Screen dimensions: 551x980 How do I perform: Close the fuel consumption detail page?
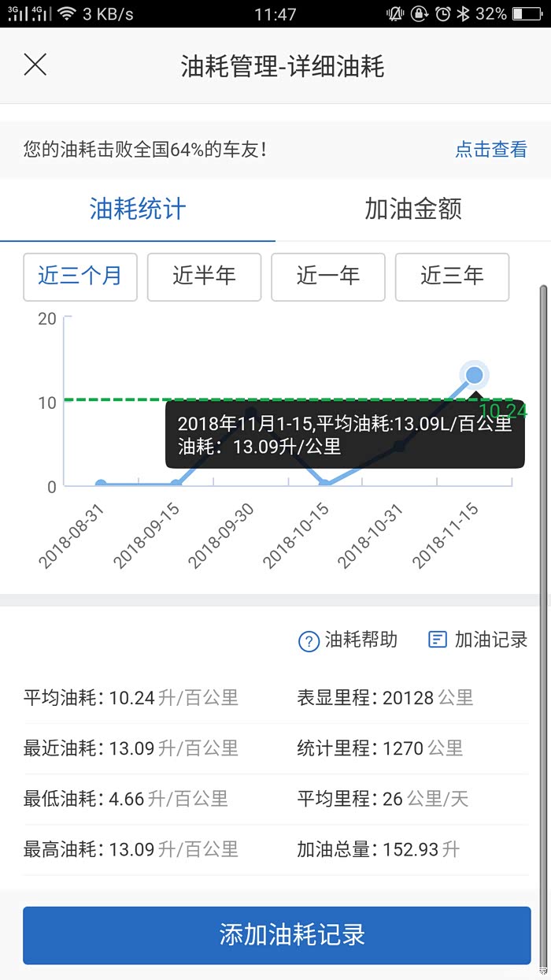(35, 65)
